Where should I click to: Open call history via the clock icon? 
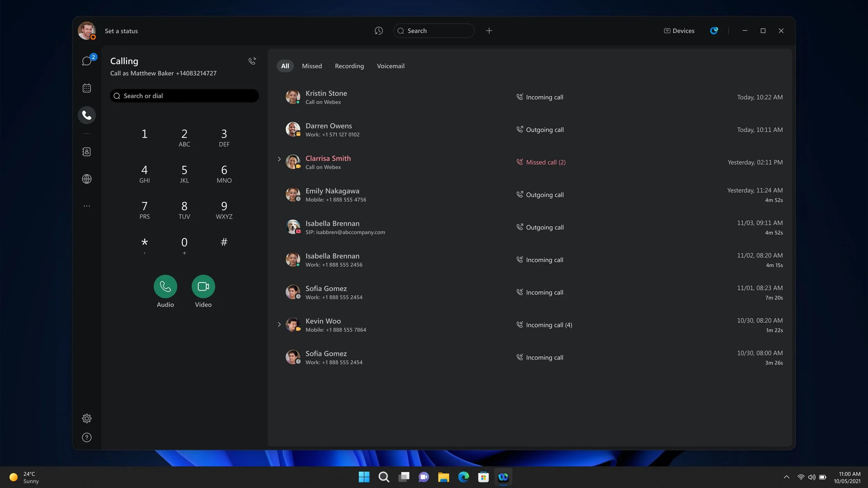(378, 31)
